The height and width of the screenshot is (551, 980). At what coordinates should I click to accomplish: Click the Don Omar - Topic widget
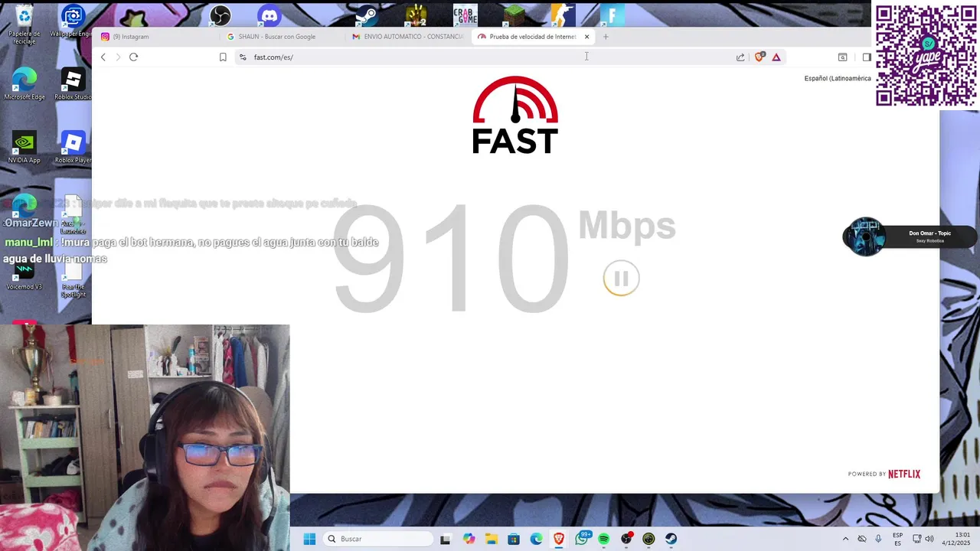[x=910, y=236]
